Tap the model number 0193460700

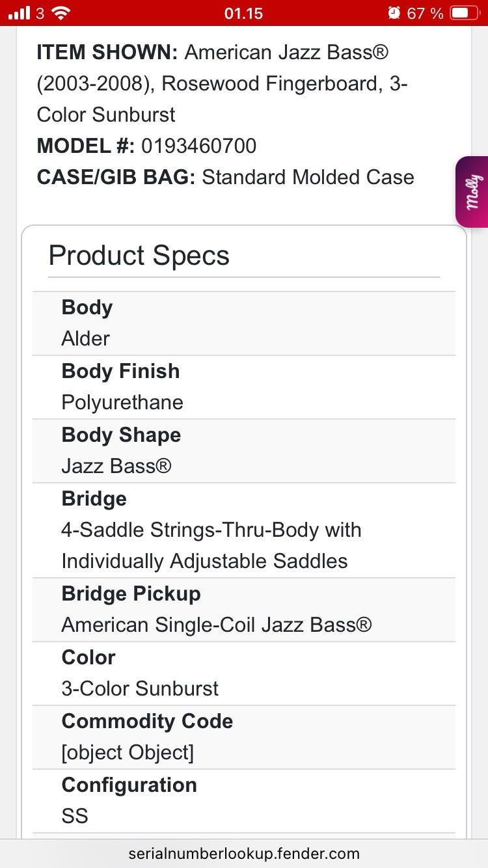198,146
